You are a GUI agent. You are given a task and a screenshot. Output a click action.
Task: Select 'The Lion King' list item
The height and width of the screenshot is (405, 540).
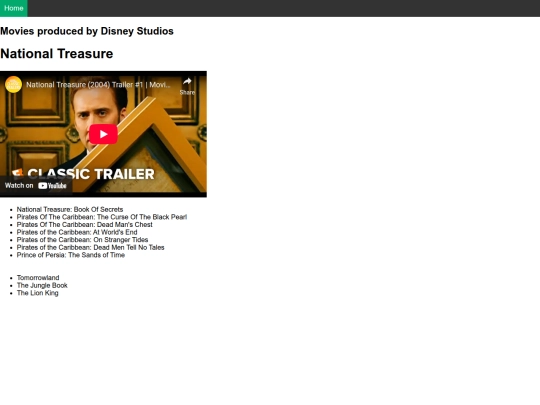coord(38,293)
